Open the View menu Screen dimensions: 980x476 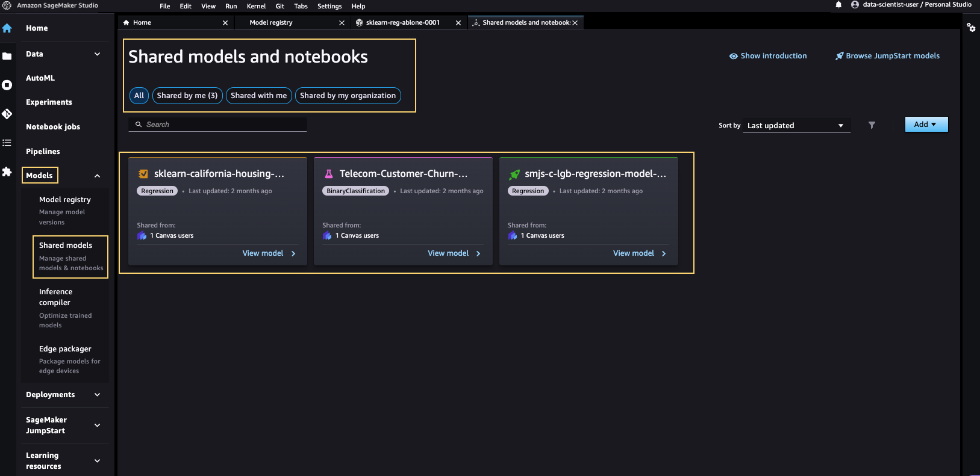[208, 6]
